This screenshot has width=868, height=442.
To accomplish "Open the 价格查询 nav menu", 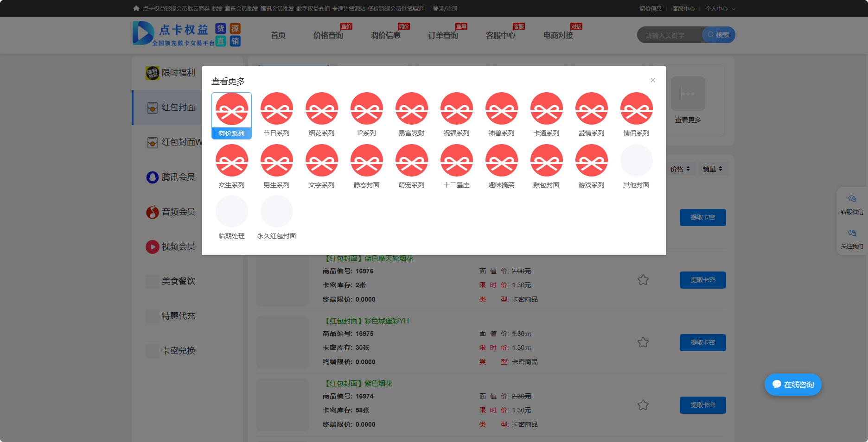I will coord(328,35).
